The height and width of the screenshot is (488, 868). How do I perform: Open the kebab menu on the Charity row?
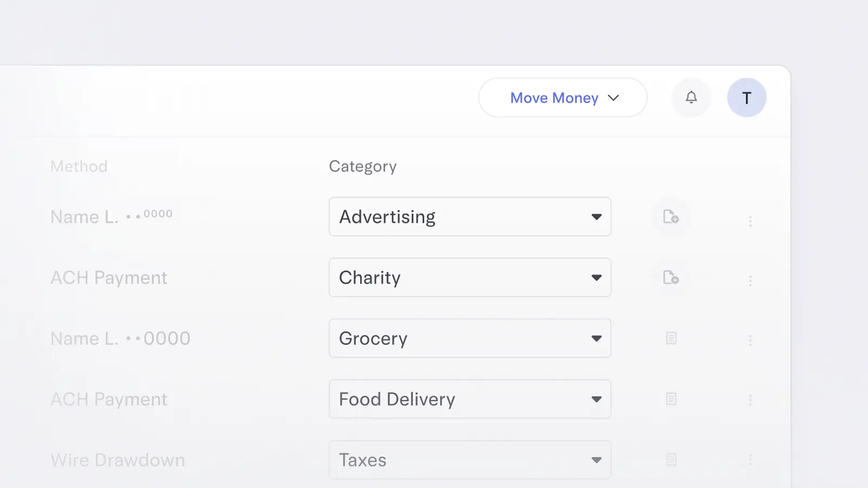[x=751, y=281]
